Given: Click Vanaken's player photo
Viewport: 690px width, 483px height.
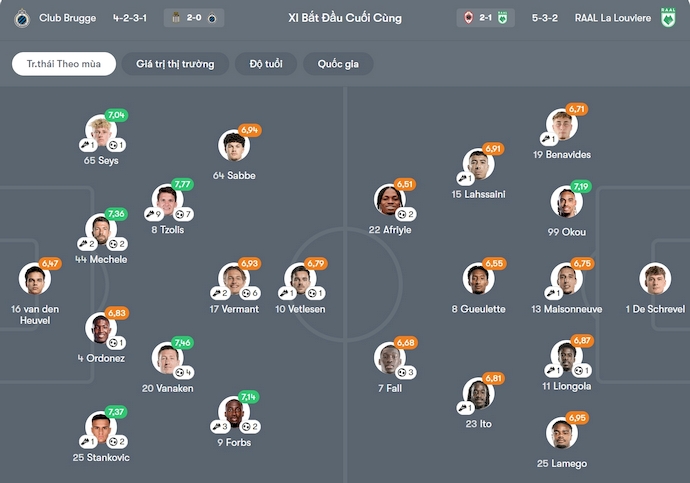Looking at the screenshot, I should pyautogui.click(x=167, y=358).
